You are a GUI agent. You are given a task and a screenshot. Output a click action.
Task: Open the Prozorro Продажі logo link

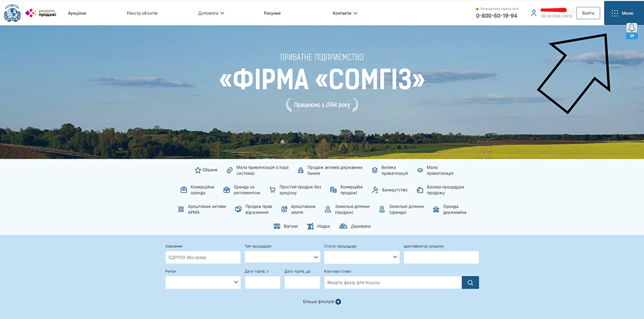[41, 13]
